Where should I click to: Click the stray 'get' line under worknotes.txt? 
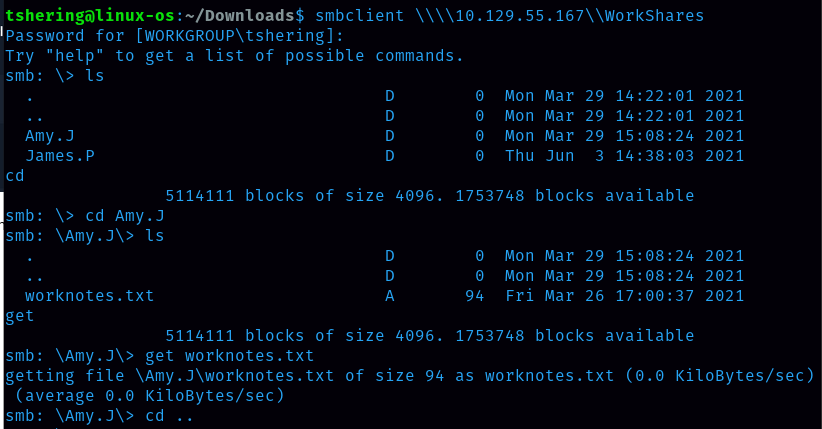pyautogui.click(x=20, y=316)
